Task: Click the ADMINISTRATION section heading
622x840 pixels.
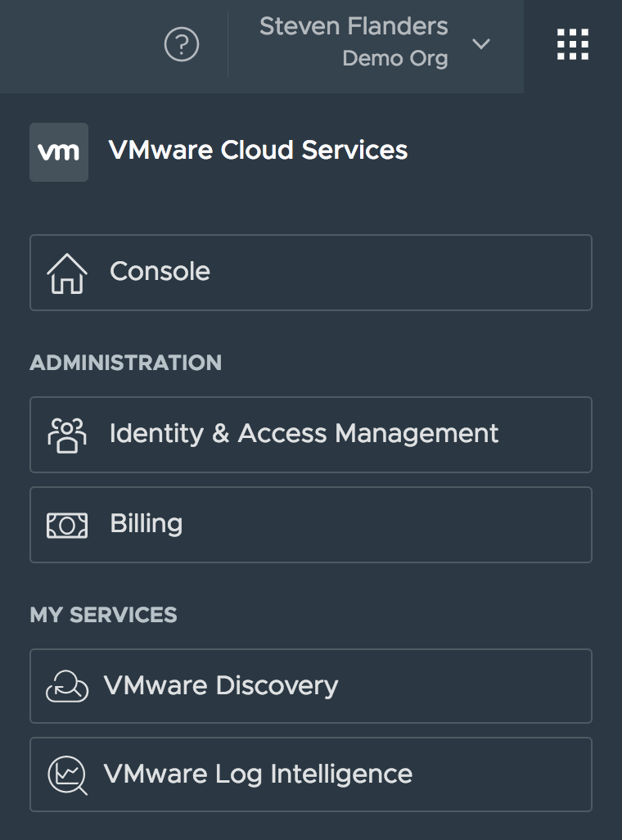Action: 125,363
